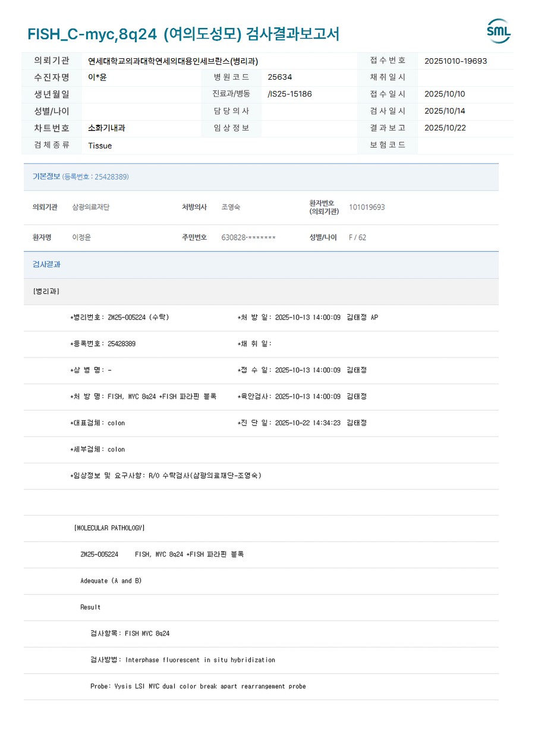Click the 등록번호 line 25428389 in results

103,344
